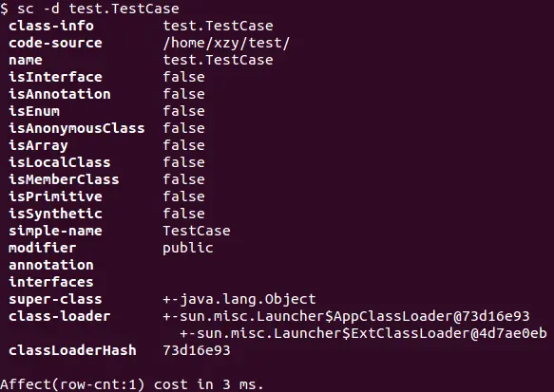Click the simple-name value TestCase
The width and height of the screenshot is (554, 392).
pyautogui.click(x=197, y=231)
